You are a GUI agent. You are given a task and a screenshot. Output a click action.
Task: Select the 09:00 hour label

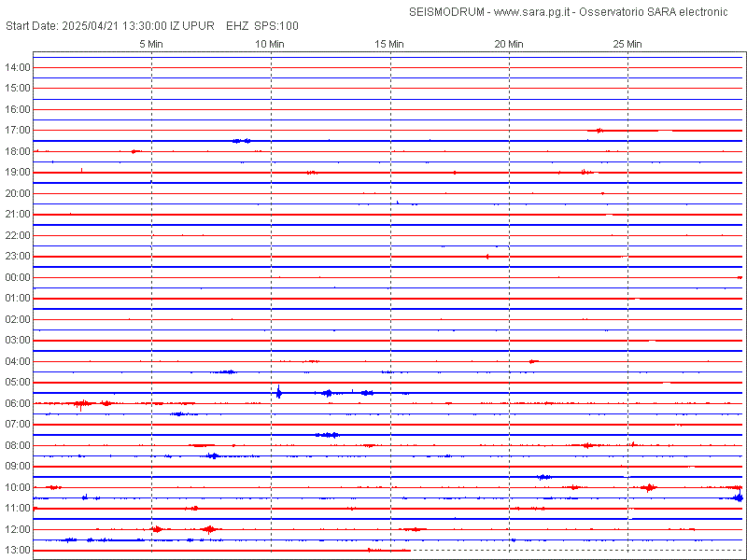click(18, 467)
